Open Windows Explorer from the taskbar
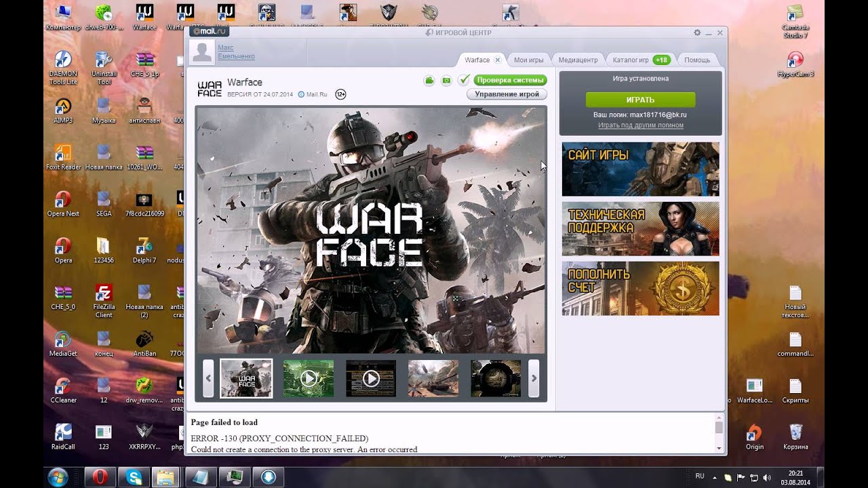 165,477
